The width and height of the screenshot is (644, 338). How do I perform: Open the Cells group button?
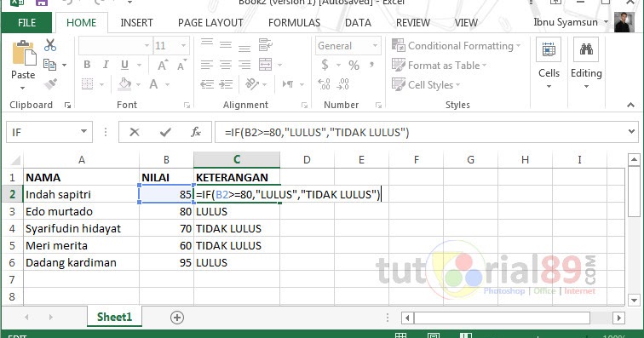coord(549,64)
